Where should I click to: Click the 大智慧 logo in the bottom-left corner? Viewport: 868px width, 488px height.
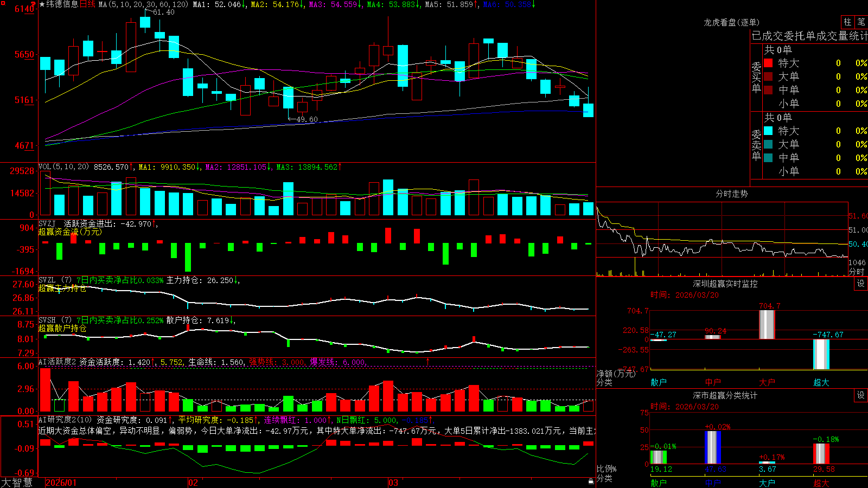click(x=17, y=483)
